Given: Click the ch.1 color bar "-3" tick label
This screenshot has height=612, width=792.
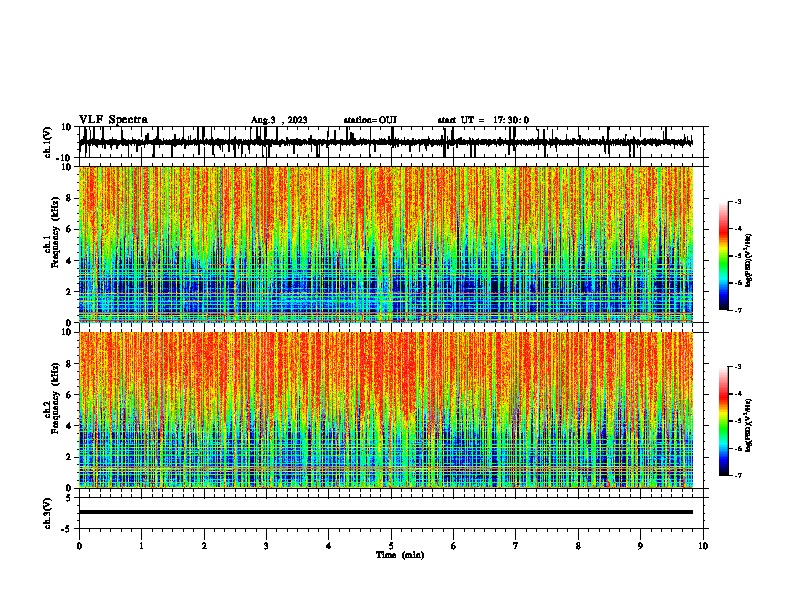Looking at the screenshot, I should click(738, 202).
